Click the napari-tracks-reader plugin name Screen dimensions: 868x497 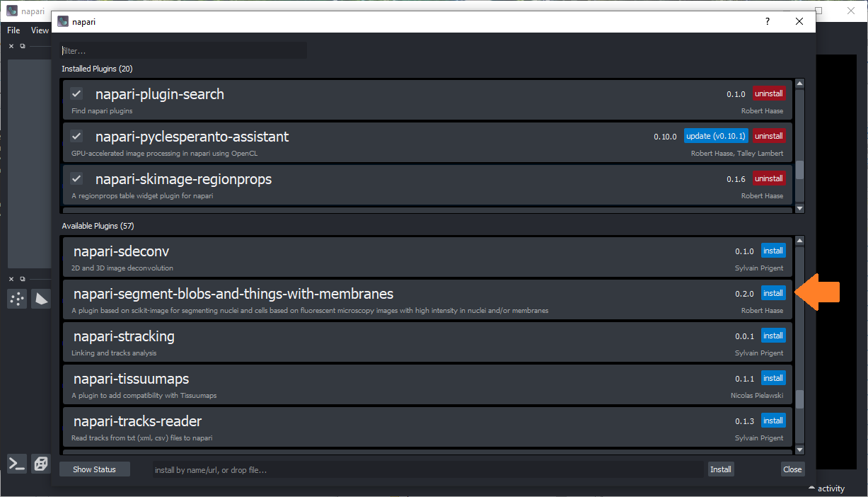[x=138, y=421]
